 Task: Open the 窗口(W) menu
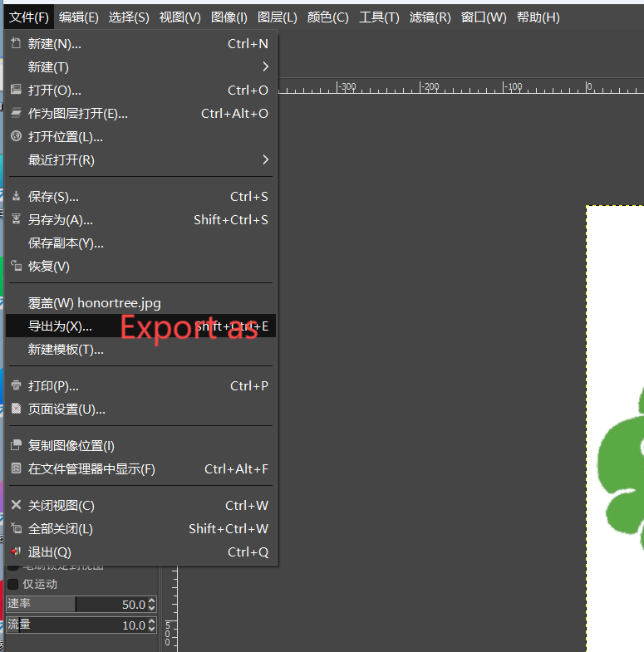[484, 17]
